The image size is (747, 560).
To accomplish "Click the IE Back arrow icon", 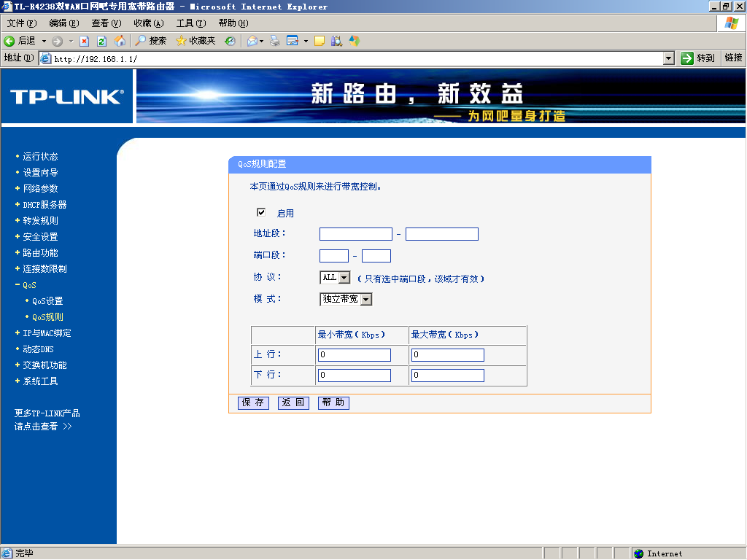I will point(9,41).
